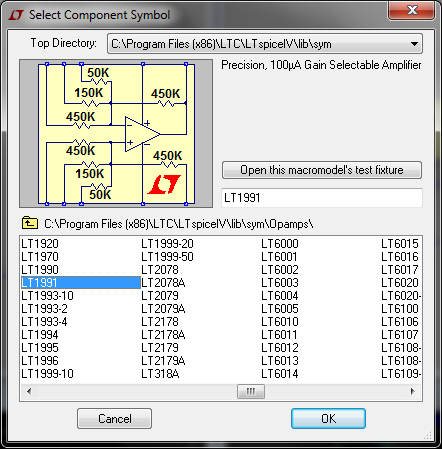
Task: Select LT2078A in the list
Action: click(163, 283)
